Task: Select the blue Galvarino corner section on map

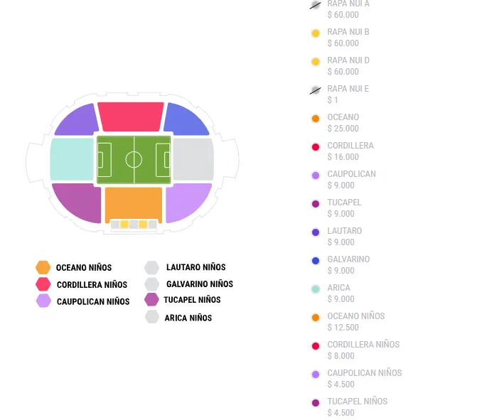Action: click(186, 120)
